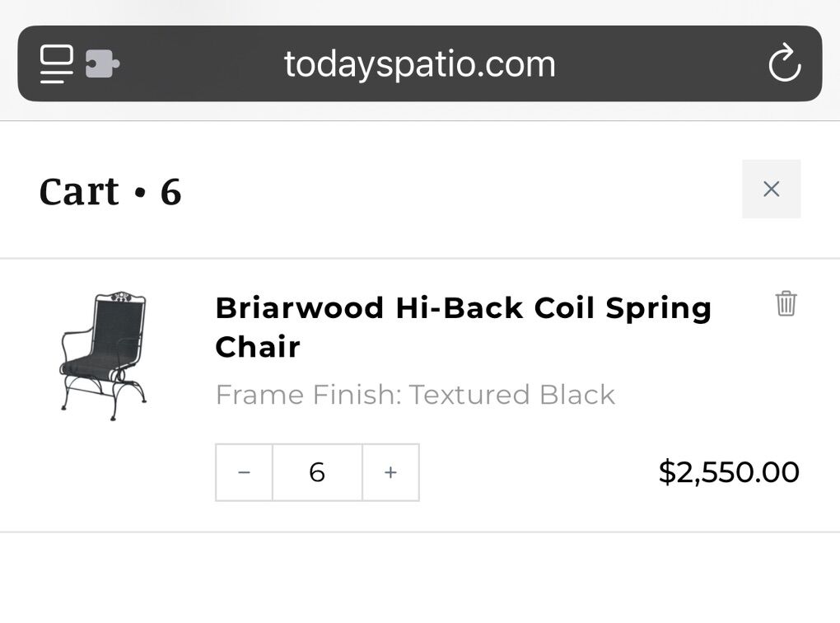This screenshot has height=623, width=840.
Task: Select the quantity field showing 6
Action: (317, 472)
